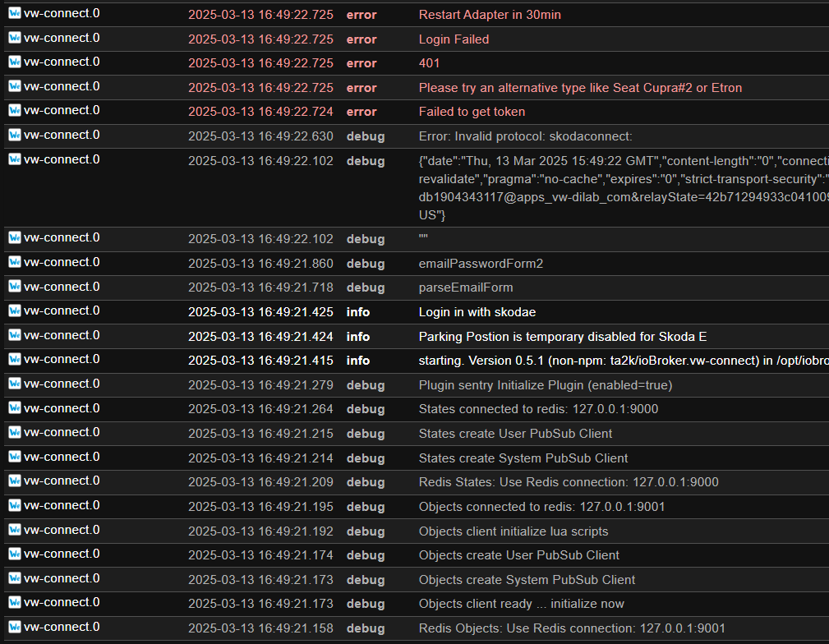829x644 pixels.
Task: Click the adapter icon on the 'Failed to get token' row
Action: pyautogui.click(x=15, y=111)
